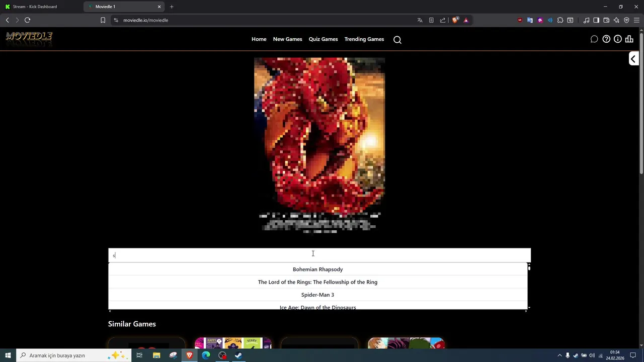Click the movie guess input field
Viewport: 644px width, 362px height.
(x=319, y=255)
